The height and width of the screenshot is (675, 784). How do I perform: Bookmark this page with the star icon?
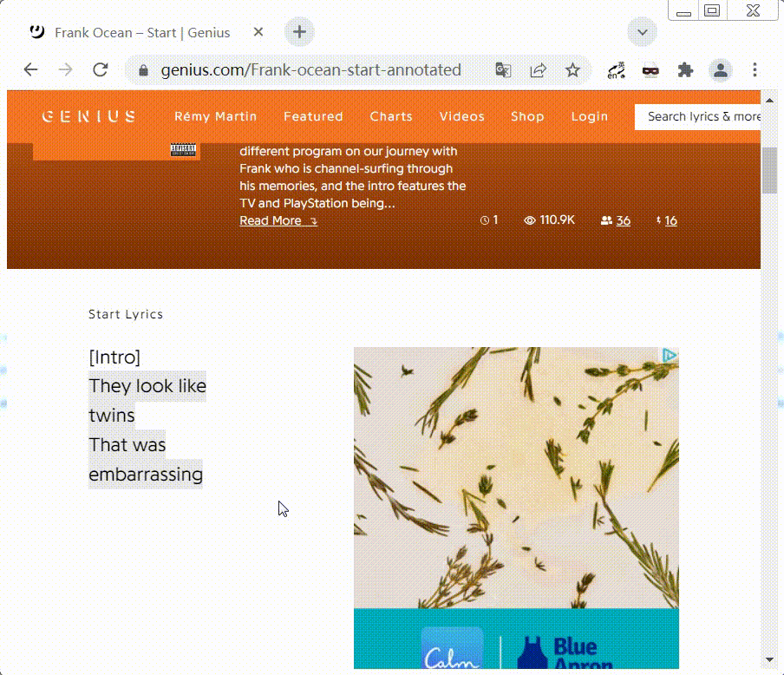[572, 70]
